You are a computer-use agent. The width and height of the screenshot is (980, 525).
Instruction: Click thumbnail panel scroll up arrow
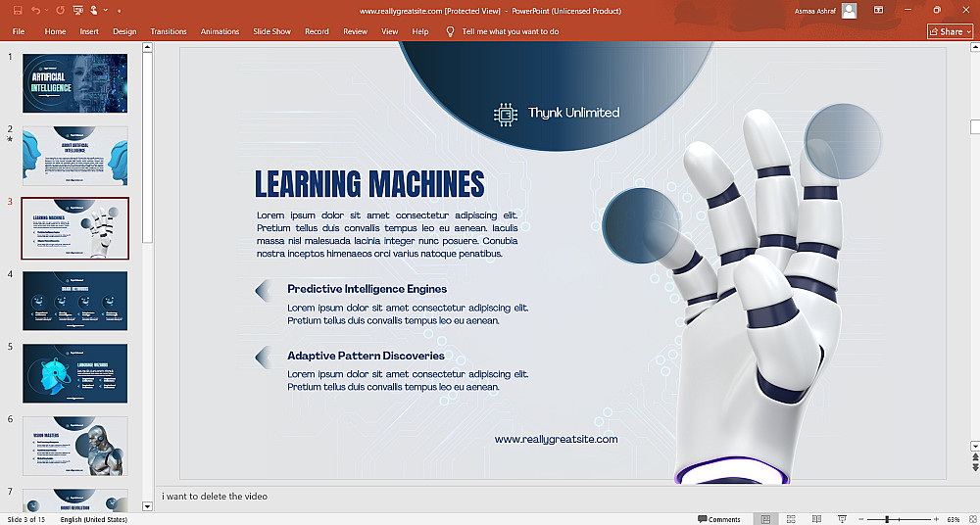coord(148,47)
